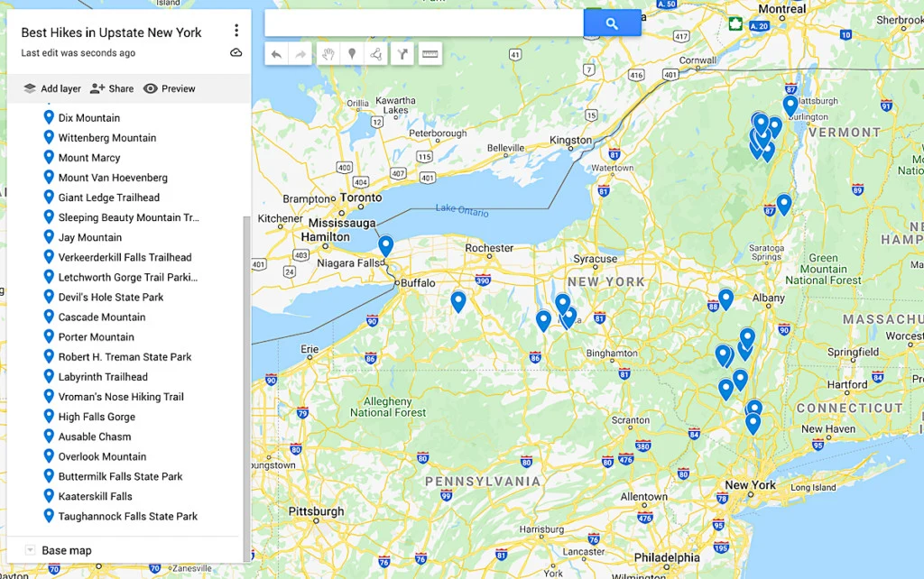Image resolution: width=924 pixels, height=579 pixels.
Task: Select Cascade Mountain in the list
Action: click(102, 317)
